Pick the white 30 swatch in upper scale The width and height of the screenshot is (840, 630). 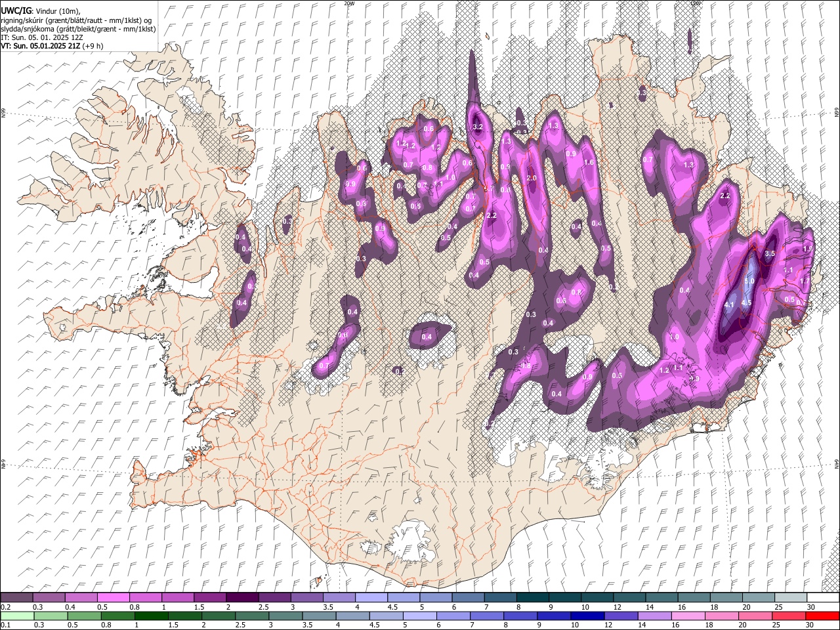pos(823,598)
